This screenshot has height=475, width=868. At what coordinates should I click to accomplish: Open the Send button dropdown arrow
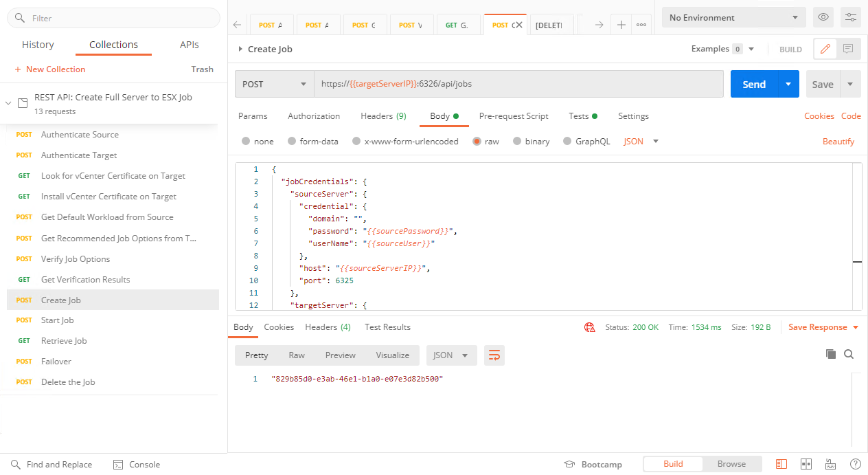coord(788,84)
